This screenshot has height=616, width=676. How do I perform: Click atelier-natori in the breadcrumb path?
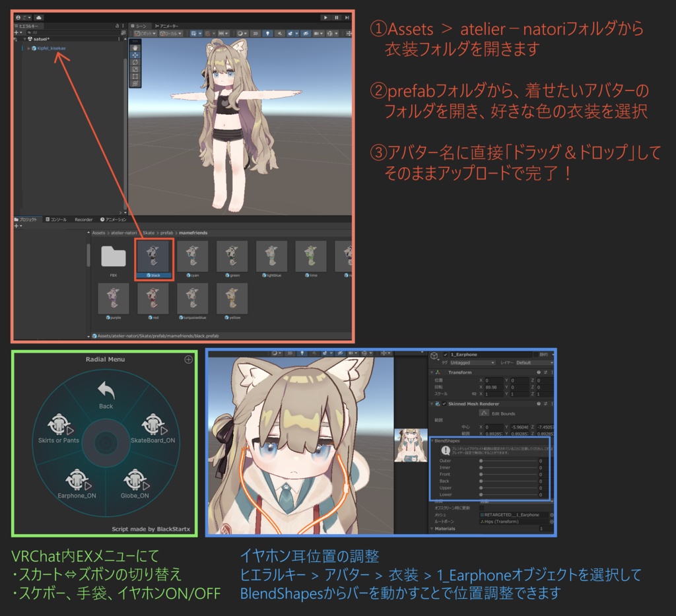pos(123,233)
